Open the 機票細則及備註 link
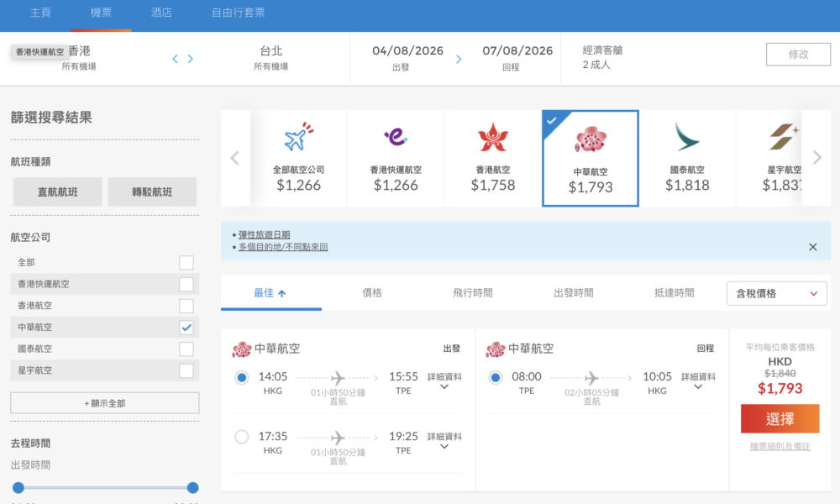840x504 pixels. click(780, 447)
